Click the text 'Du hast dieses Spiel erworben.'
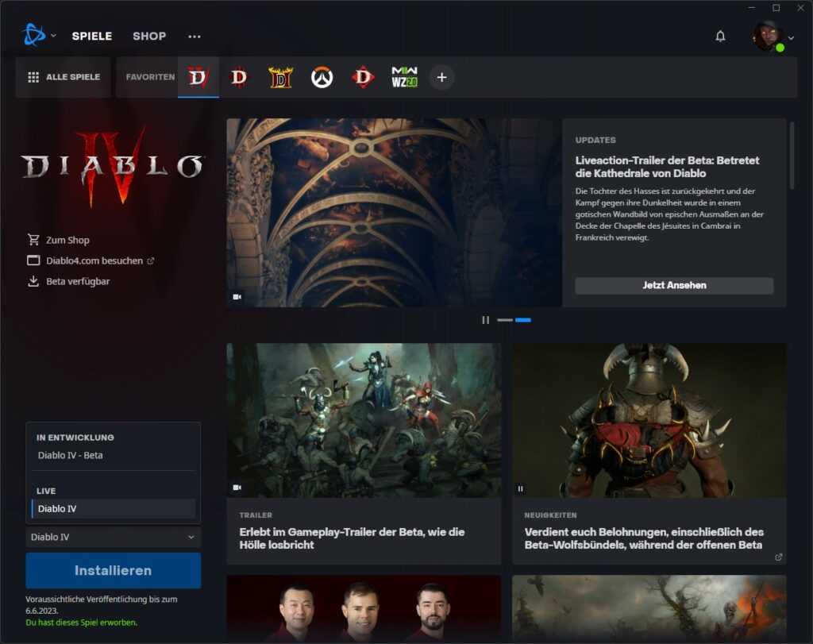The height and width of the screenshot is (644, 813). (x=82, y=623)
